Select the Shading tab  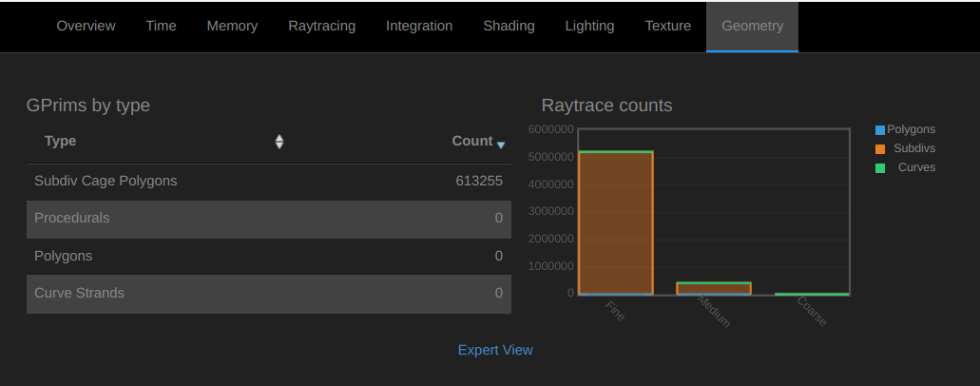(x=509, y=27)
